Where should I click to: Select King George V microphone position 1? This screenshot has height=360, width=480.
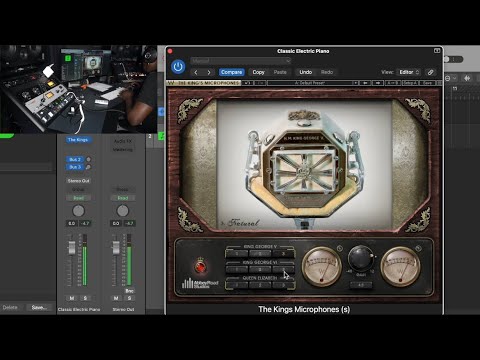click(237, 254)
